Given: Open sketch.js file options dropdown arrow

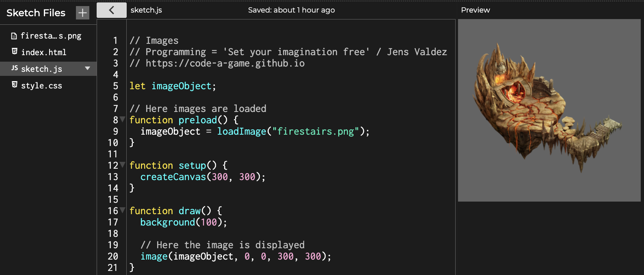Looking at the screenshot, I should [87, 69].
